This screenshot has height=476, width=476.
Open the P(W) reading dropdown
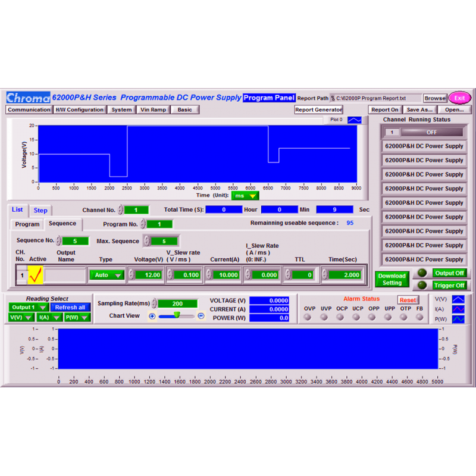pyautogui.click(x=78, y=318)
